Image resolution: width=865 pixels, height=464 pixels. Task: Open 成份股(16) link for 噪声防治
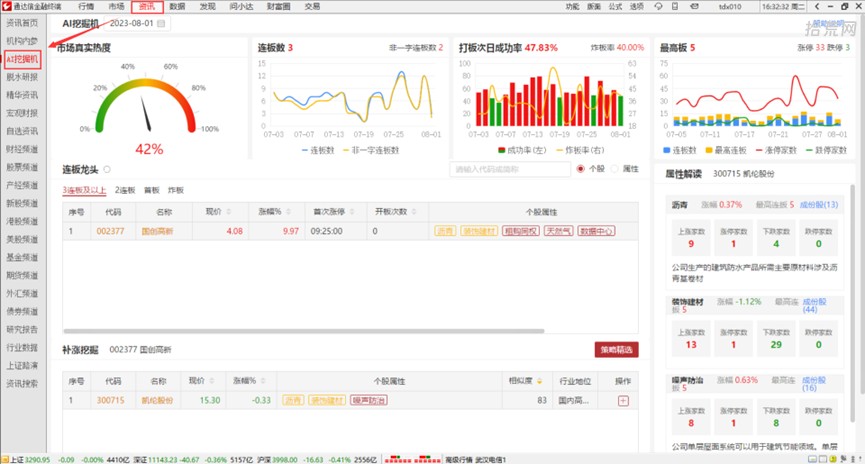814,384
